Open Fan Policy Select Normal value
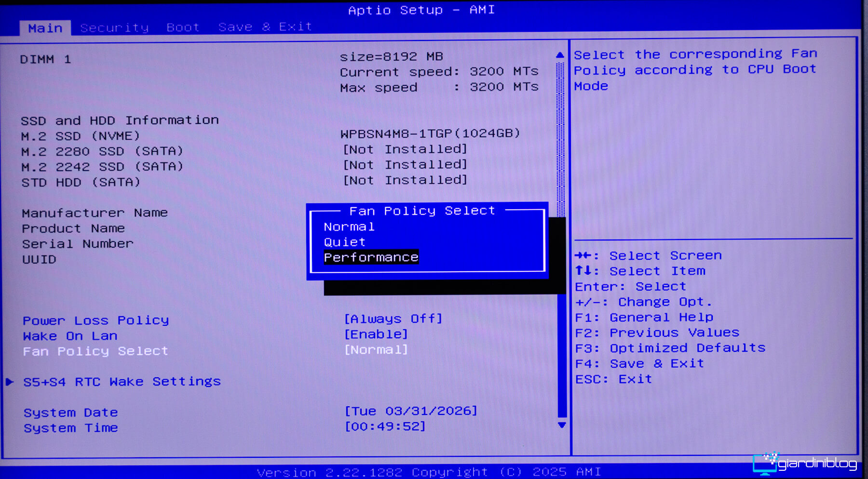Screen dimensions: 868x479 tap(376, 349)
